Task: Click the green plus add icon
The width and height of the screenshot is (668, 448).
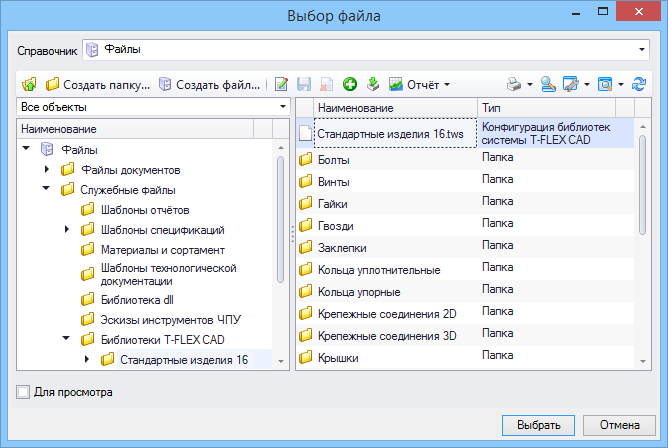Action: click(x=350, y=84)
